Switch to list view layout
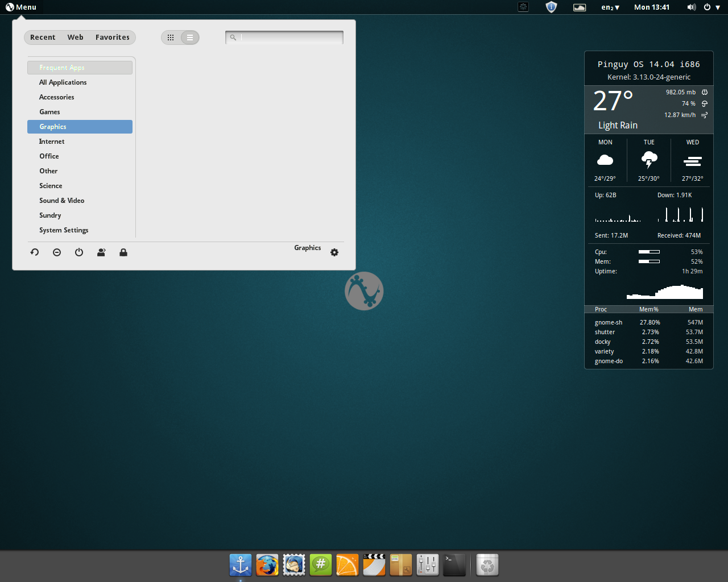 pyautogui.click(x=190, y=38)
